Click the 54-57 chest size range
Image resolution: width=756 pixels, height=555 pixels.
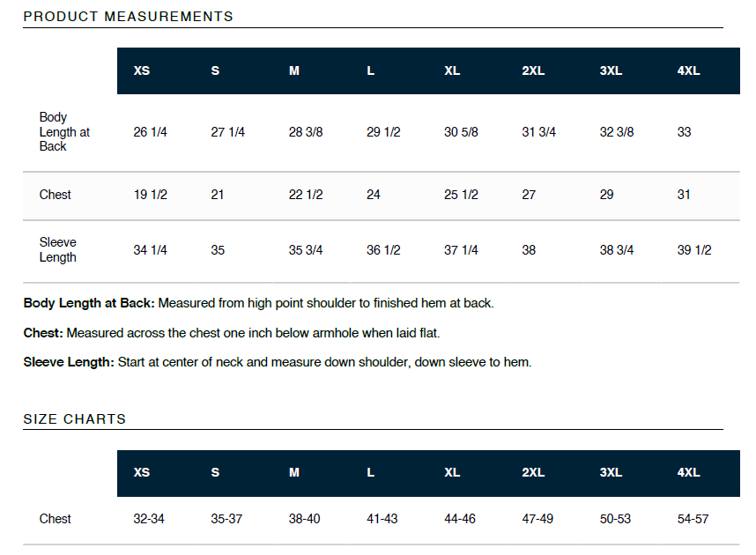(x=693, y=519)
